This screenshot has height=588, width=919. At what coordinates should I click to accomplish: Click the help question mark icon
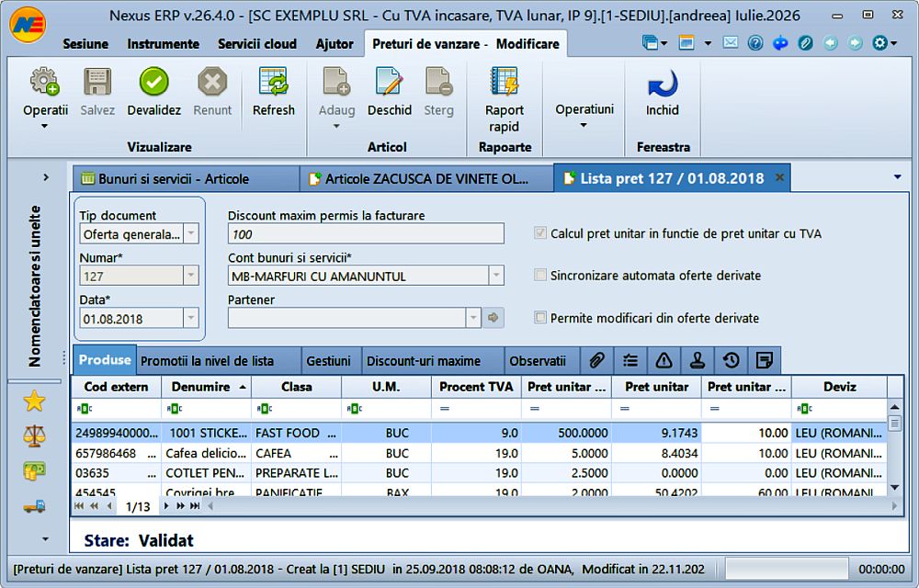755,43
